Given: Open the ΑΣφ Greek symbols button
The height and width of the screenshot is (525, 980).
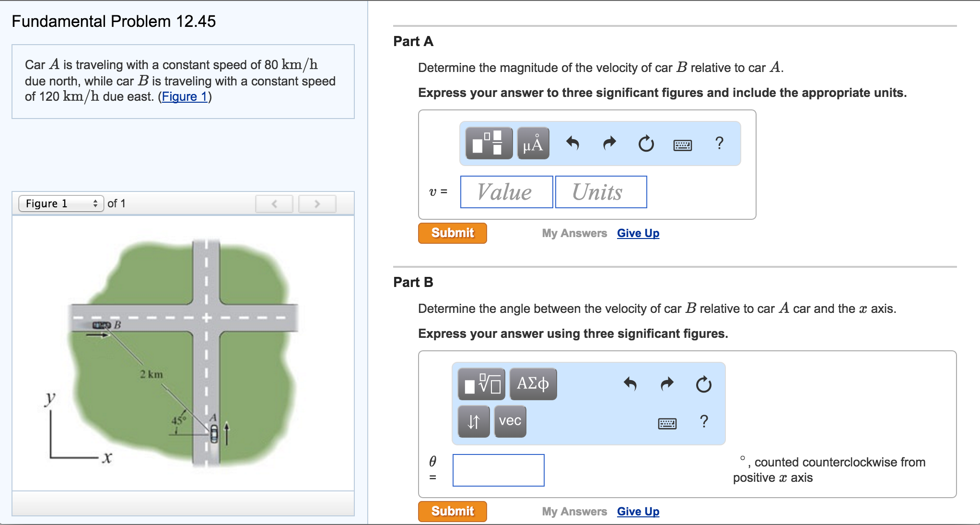Looking at the screenshot, I should 533,384.
